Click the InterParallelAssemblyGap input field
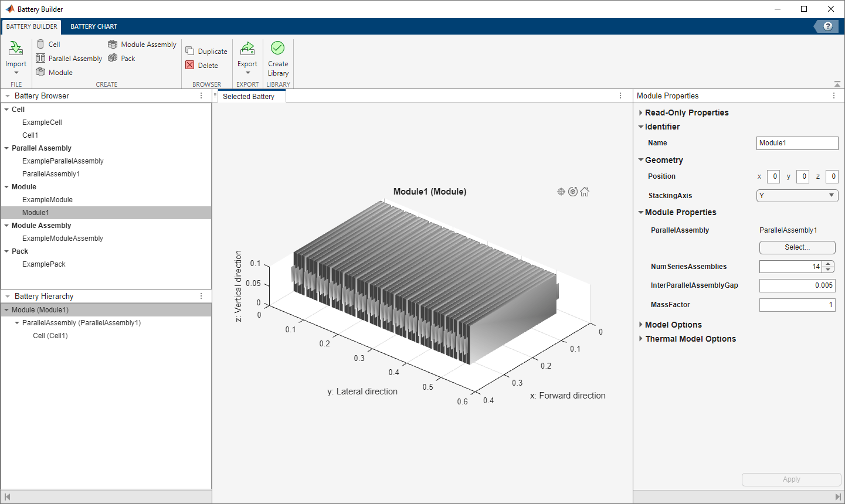845x504 pixels. 796,285
